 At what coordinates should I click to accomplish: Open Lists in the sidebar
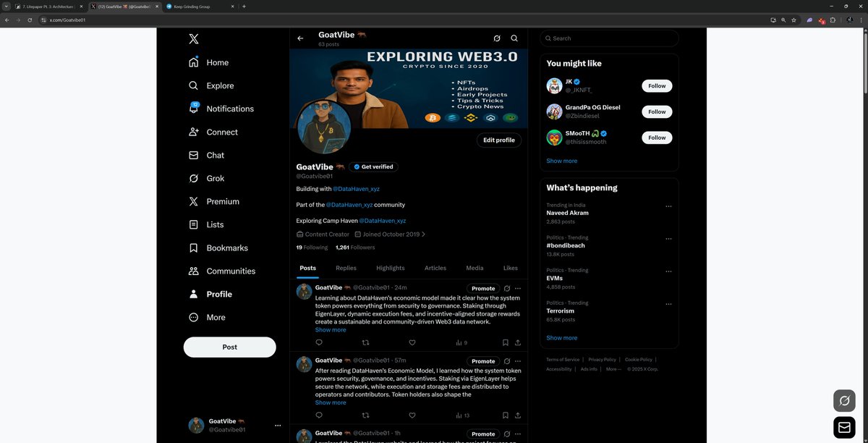205,224
